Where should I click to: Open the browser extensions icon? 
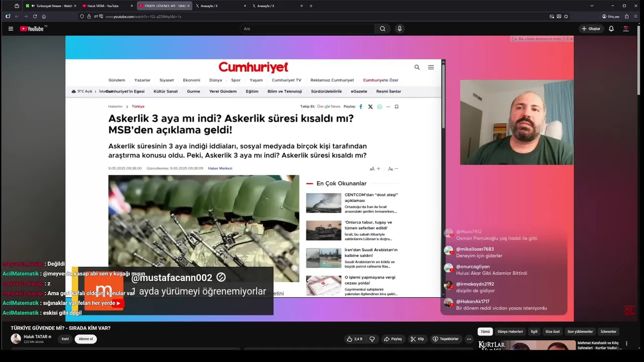pos(627,17)
